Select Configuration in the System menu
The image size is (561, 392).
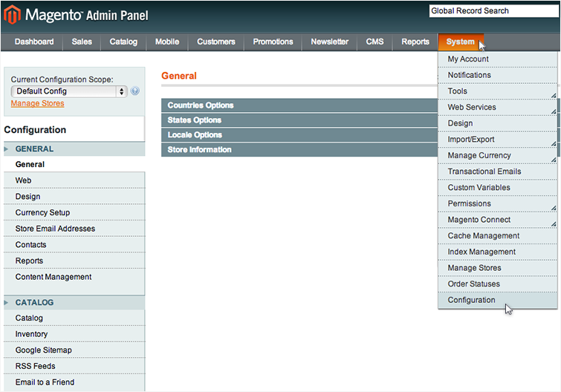pyautogui.click(x=497, y=300)
